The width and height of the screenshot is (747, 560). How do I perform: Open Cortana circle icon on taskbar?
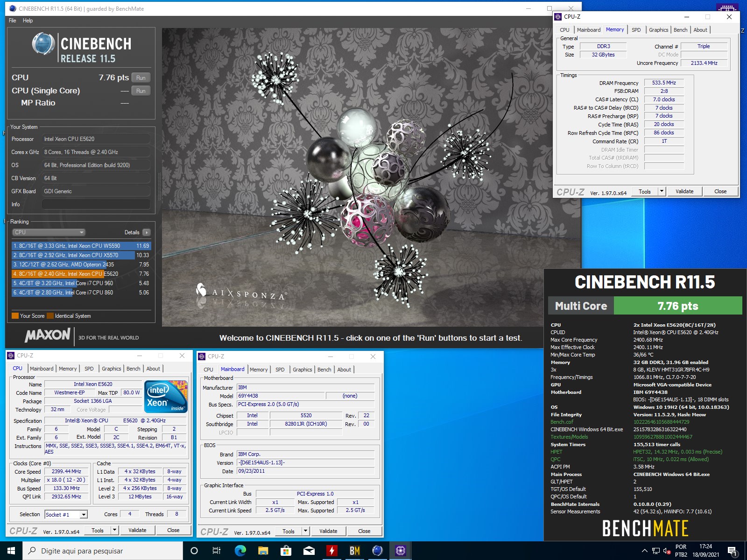pos(194,551)
